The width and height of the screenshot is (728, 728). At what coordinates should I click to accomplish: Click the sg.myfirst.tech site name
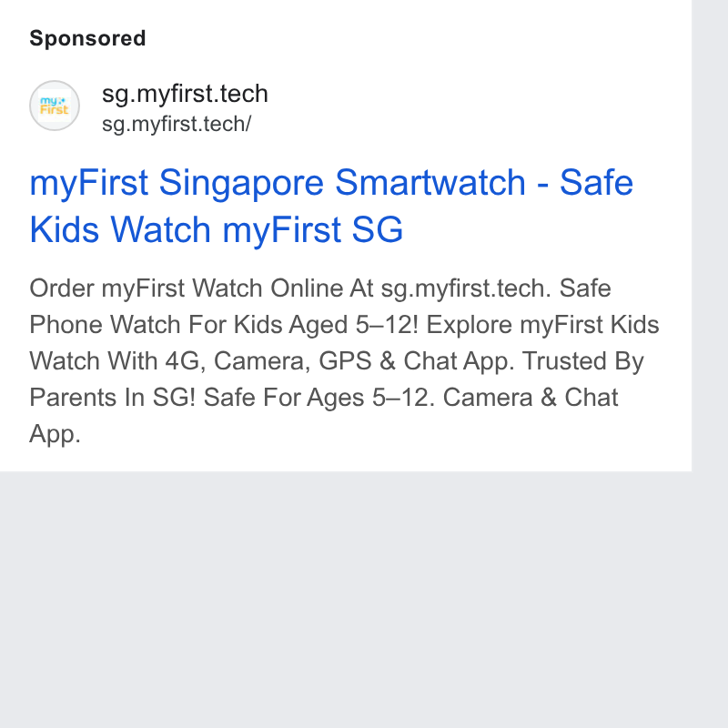point(185,94)
